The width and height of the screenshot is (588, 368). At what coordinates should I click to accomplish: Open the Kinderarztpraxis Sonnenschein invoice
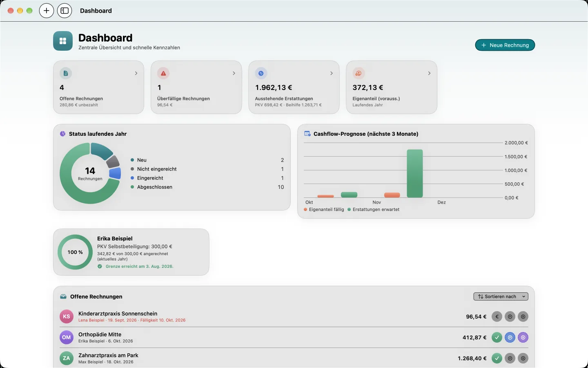coord(294,316)
